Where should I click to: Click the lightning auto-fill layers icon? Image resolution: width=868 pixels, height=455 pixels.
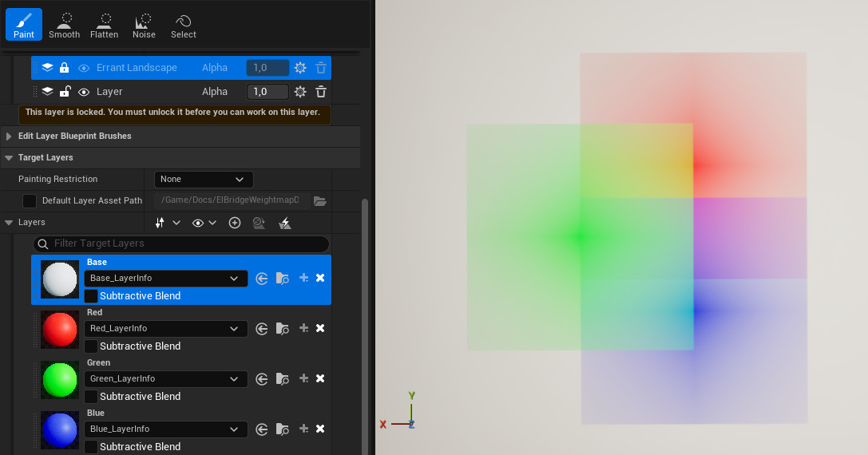point(284,223)
